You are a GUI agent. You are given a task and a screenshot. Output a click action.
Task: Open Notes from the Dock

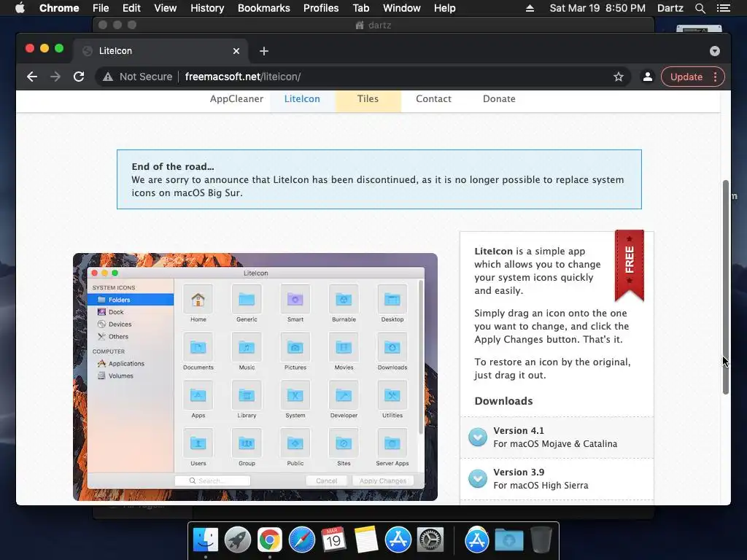366,540
